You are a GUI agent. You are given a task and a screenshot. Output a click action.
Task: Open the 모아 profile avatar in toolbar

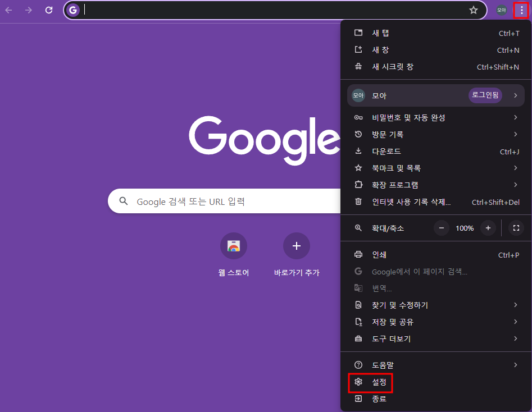click(x=502, y=10)
